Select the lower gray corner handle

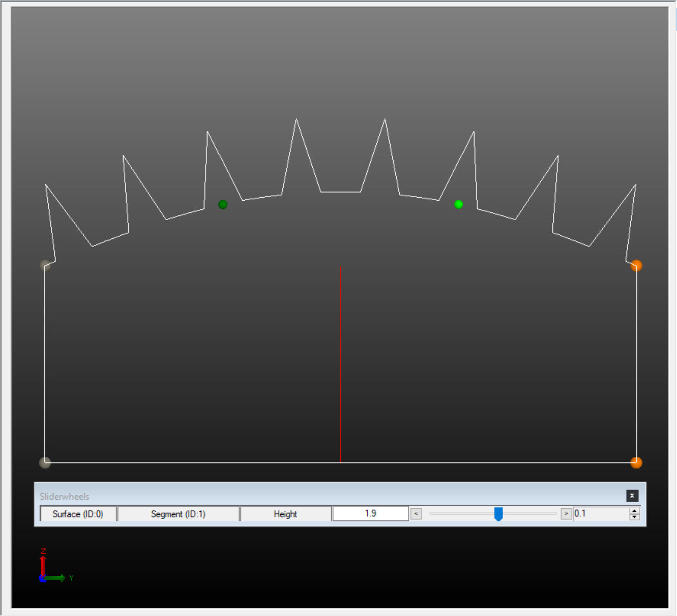45,463
